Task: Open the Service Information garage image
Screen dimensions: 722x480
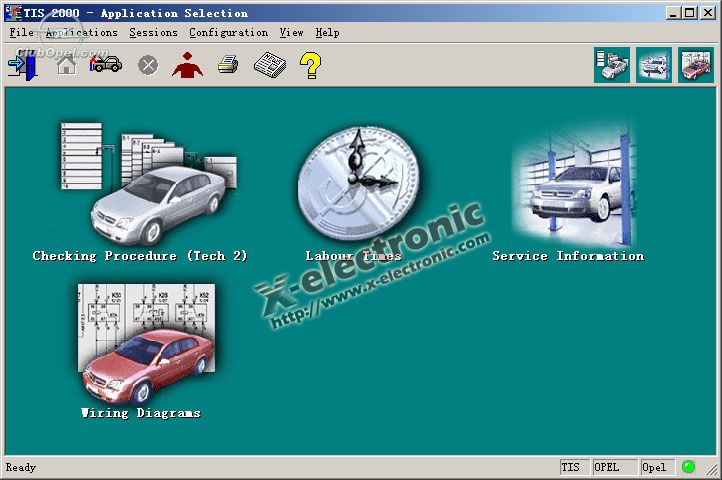Action: point(575,184)
